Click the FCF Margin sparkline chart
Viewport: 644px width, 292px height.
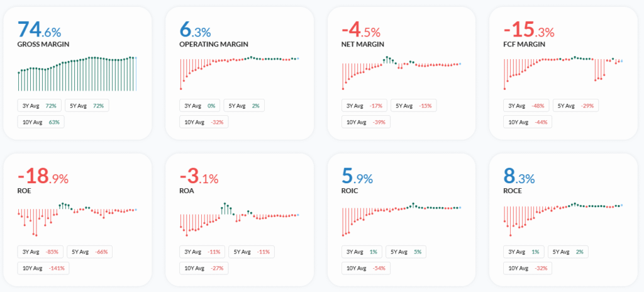pos(563,71)
